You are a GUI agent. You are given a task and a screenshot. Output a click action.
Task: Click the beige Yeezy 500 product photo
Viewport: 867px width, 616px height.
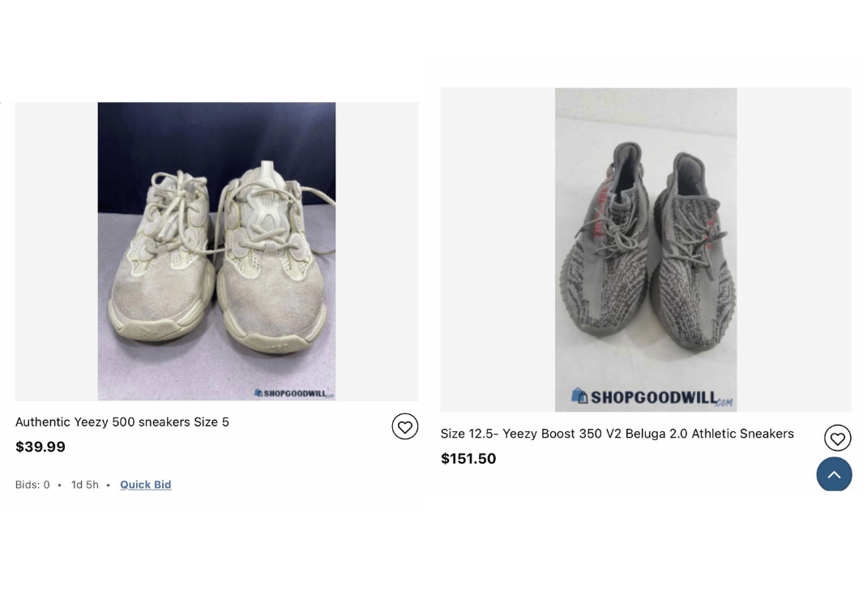[217, 251]
